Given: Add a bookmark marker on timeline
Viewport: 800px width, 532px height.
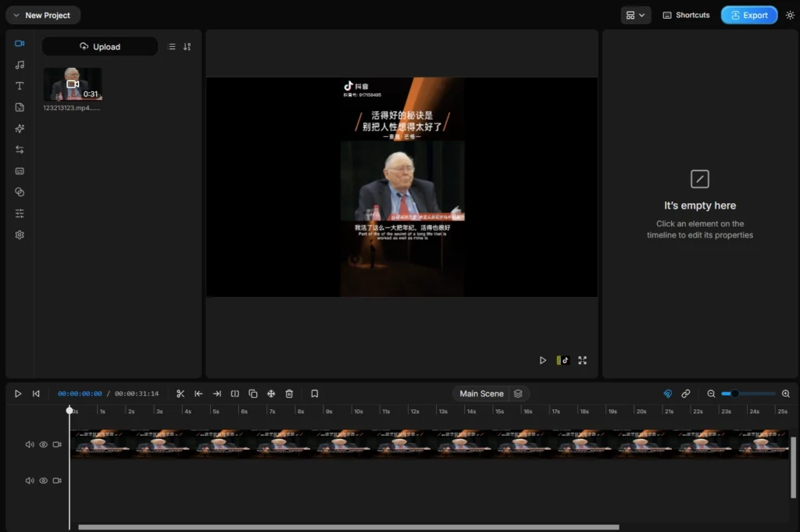Looking at the screenshot, I should point(314,394).
